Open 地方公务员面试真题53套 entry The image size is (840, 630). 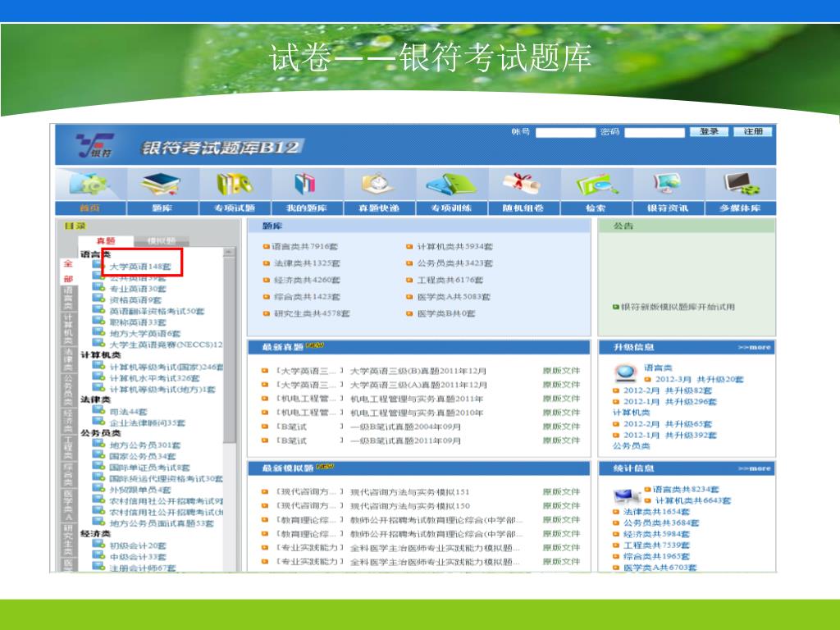pos(162,523)
